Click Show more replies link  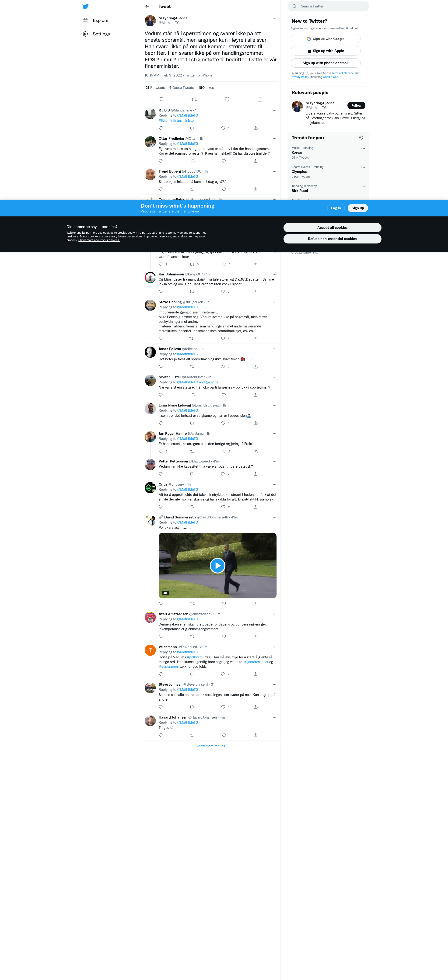tap(210, 746)
